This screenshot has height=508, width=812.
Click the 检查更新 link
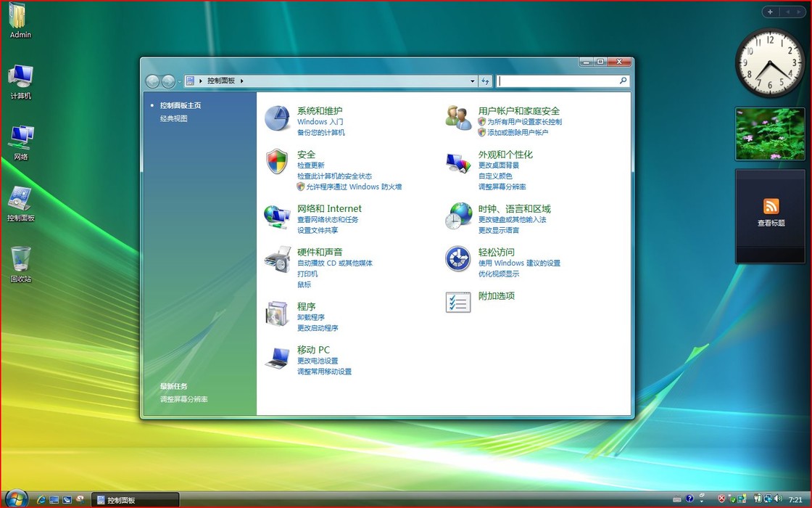tap(311, 165)
